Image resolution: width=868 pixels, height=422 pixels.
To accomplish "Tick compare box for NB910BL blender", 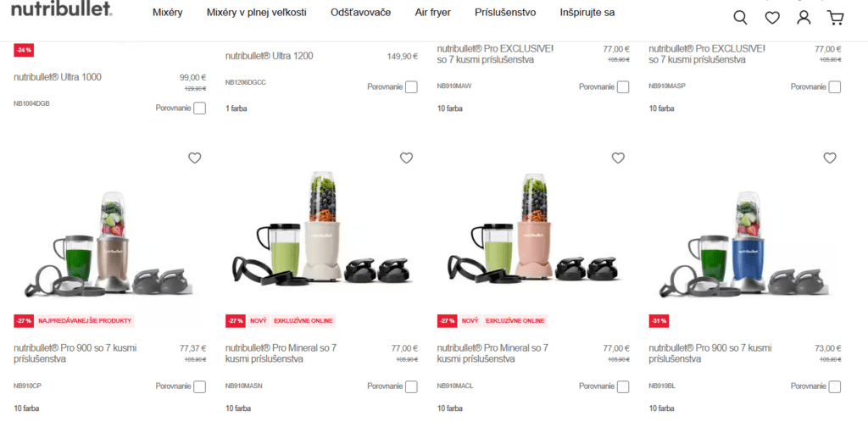I will (835, 386).
